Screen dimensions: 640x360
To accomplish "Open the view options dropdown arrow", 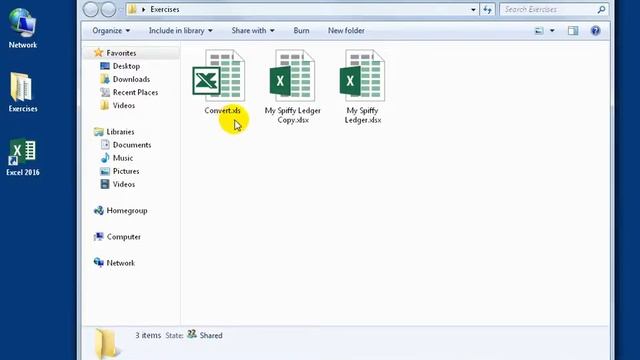I will tap(552, 31).
